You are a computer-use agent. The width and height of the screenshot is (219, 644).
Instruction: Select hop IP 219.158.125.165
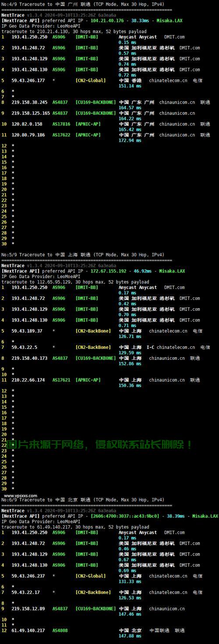pos(31,113)
